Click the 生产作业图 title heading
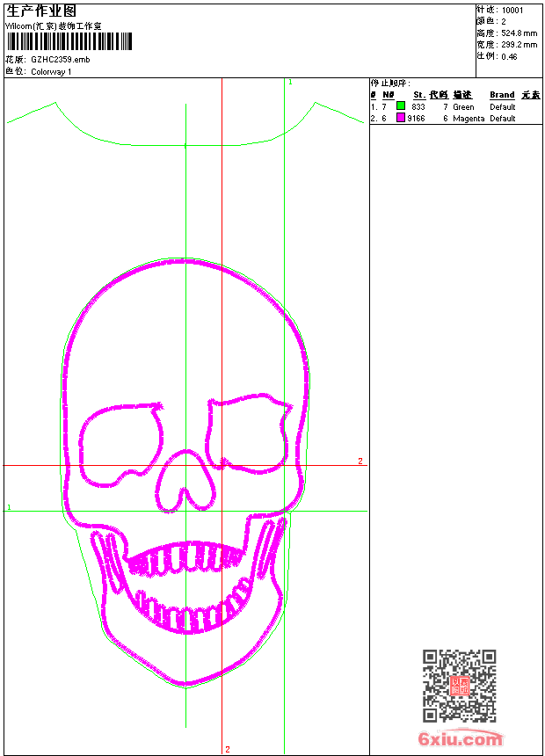Screen dimensions: 545x756 coord(41,11)
